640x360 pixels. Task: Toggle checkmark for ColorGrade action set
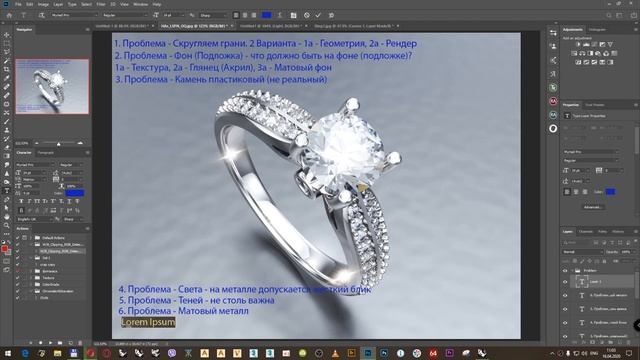(18, 284)
